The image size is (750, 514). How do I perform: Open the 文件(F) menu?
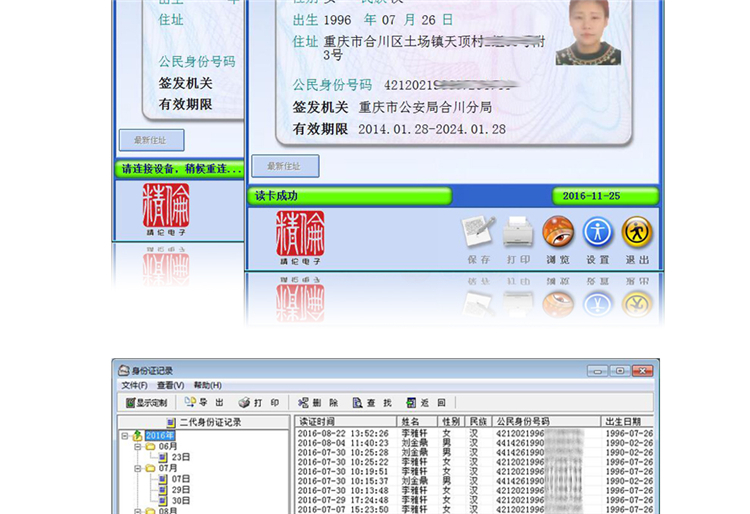coord(134,385)
